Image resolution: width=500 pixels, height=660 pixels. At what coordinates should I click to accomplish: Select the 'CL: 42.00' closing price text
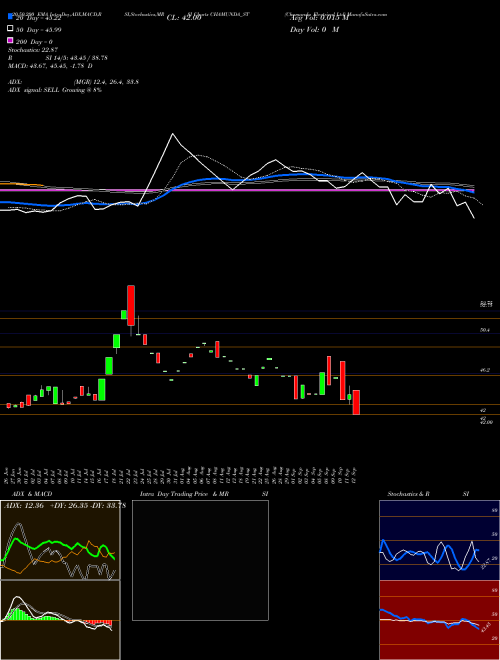184,18
